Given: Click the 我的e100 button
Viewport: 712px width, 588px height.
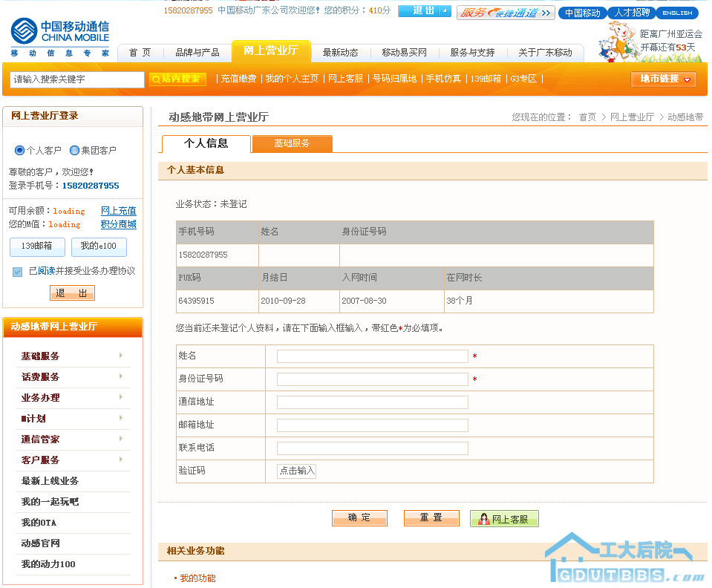Looking at the screenshot, I should point(99,246).
